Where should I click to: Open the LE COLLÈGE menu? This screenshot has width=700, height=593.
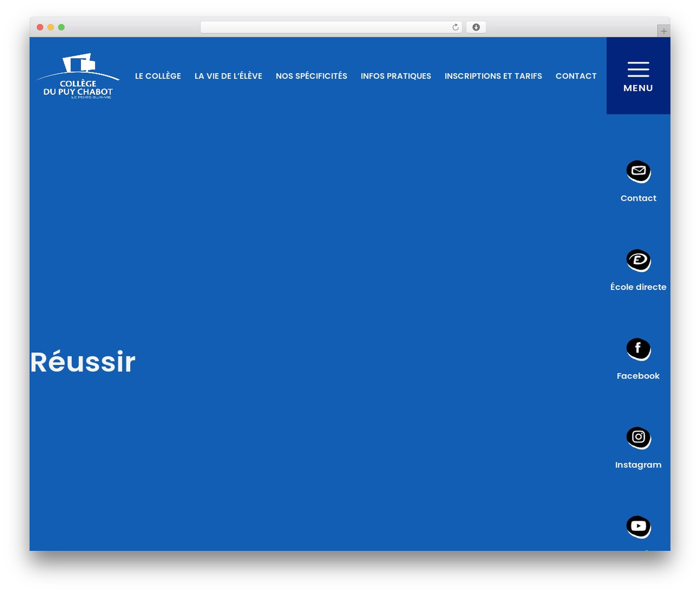point(158,76)
